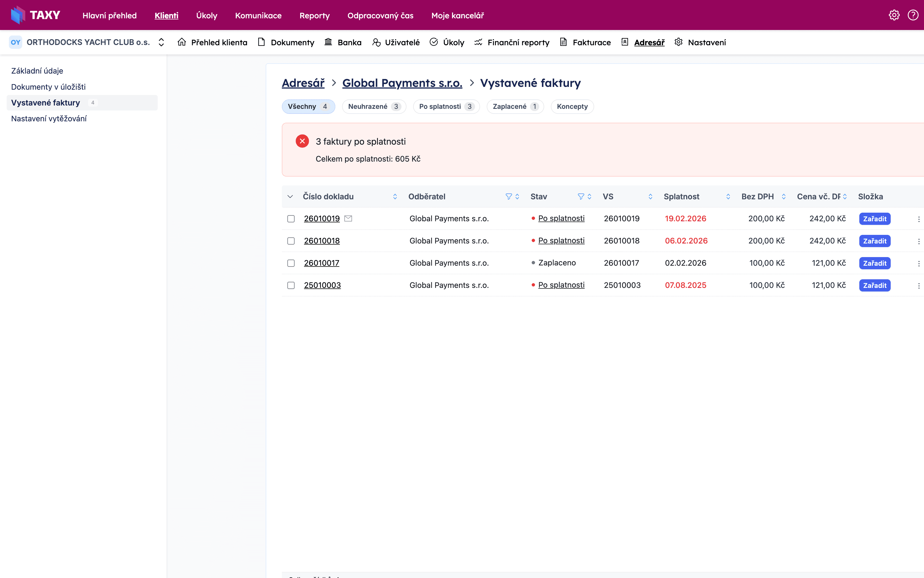The image size is (924, 578).
Task: Filter the Odběratel column with funnel icon
Action: tap(508, 197)
